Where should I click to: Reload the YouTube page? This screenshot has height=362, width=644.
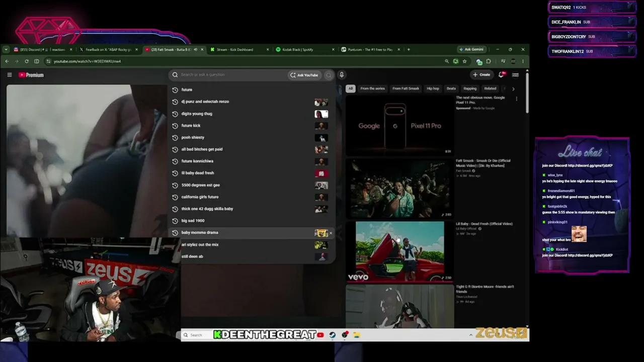tap(26, 61)
